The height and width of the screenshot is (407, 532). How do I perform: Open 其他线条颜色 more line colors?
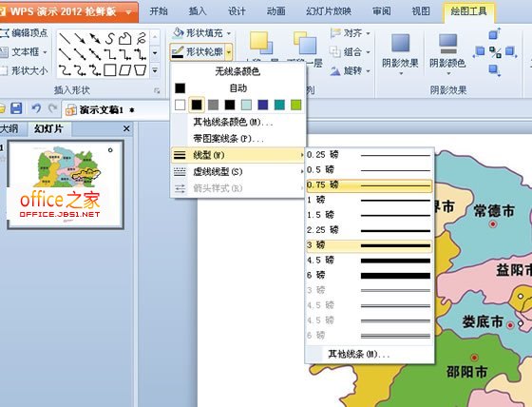[237, 122]
